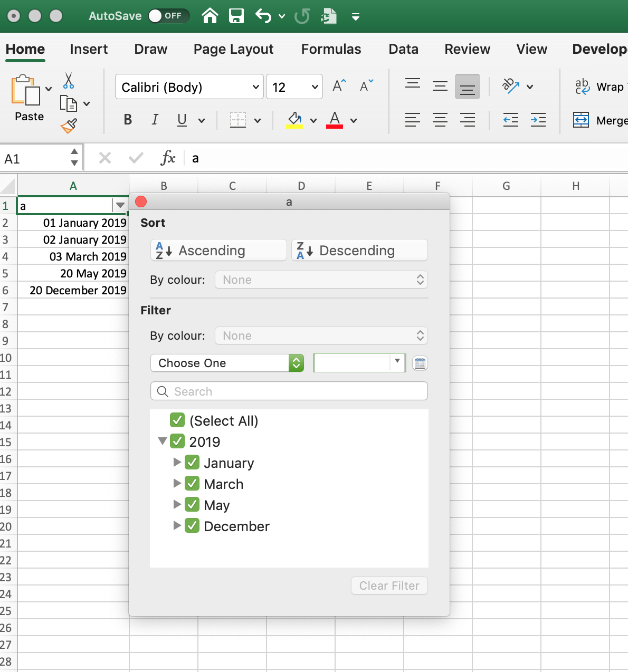The width and height of the screenshot is (628, 672).
Task: Expand the May tree node
Action: click(177, 504)
